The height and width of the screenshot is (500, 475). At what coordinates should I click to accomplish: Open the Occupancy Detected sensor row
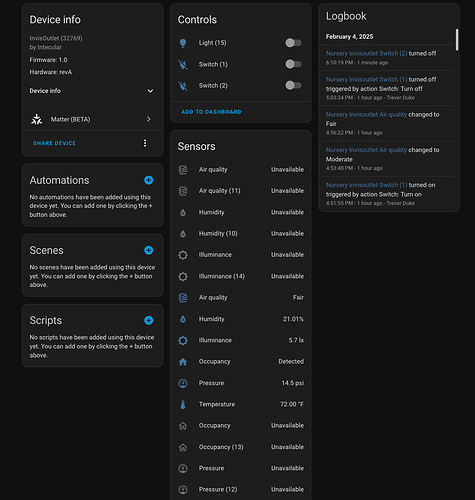pyautogui.click(x=241, y=362)
